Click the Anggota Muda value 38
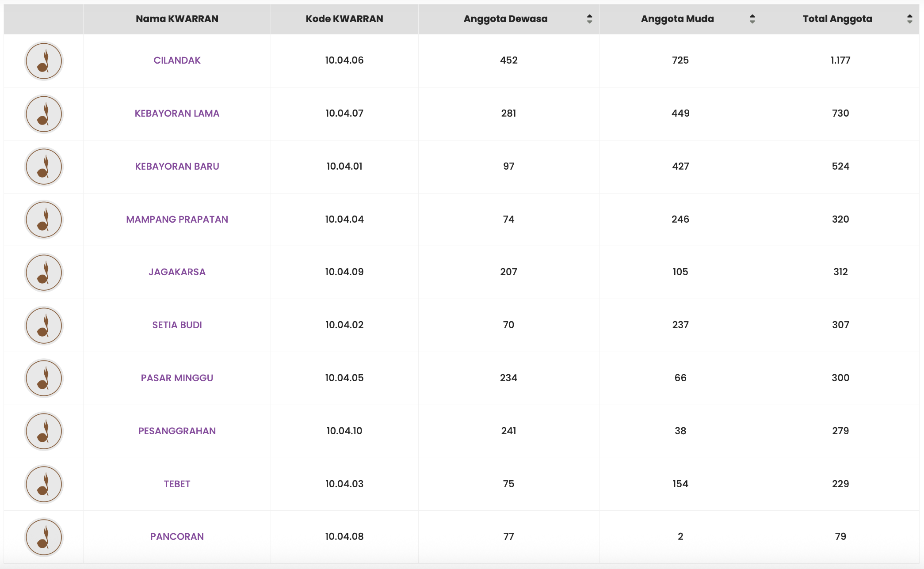The width and height of the screenshot is (924, 569). point(680,431)
